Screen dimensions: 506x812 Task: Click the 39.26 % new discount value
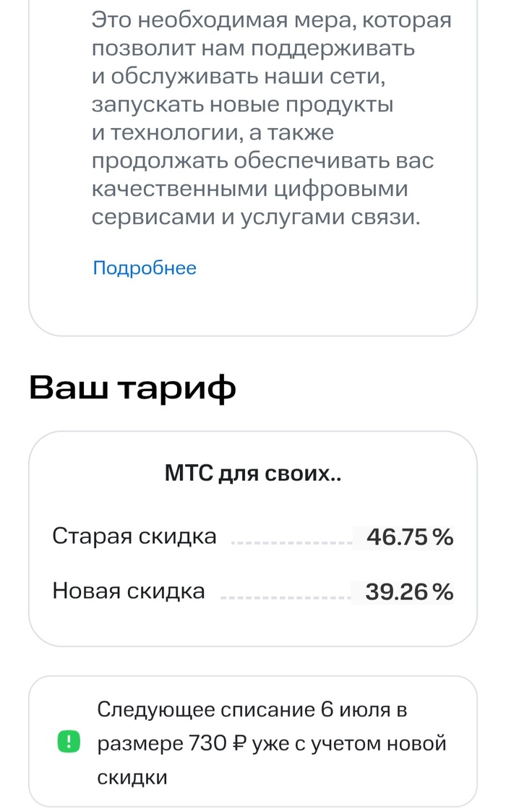coord(409,592)
